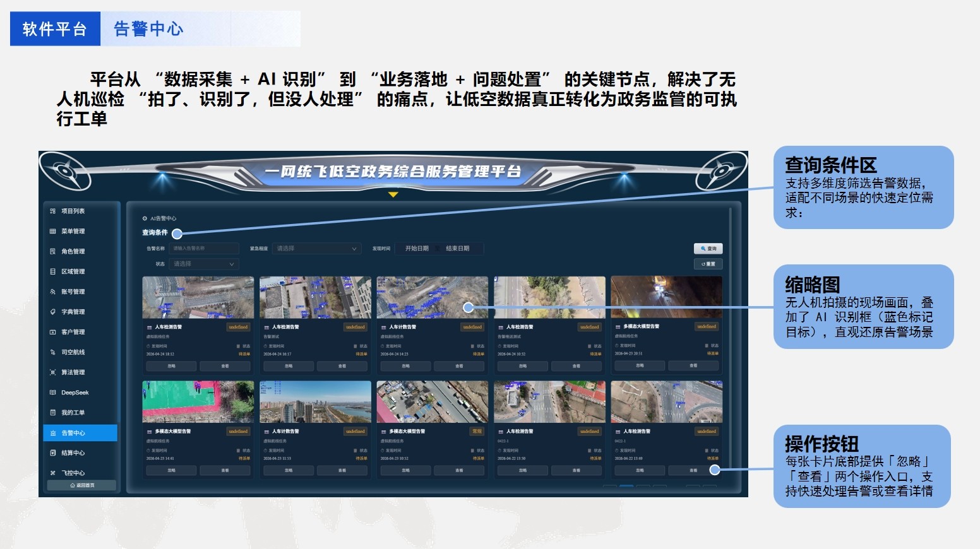The height and width of the screenshot is (549, 980).
Task: Open 飞控中心 via its drone icon
Action: coord(53,473)
